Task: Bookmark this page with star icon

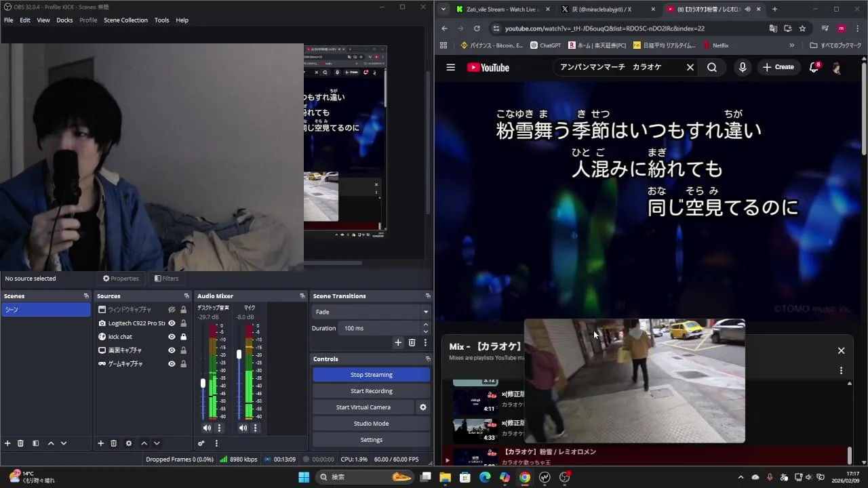Action: (802, 28)
